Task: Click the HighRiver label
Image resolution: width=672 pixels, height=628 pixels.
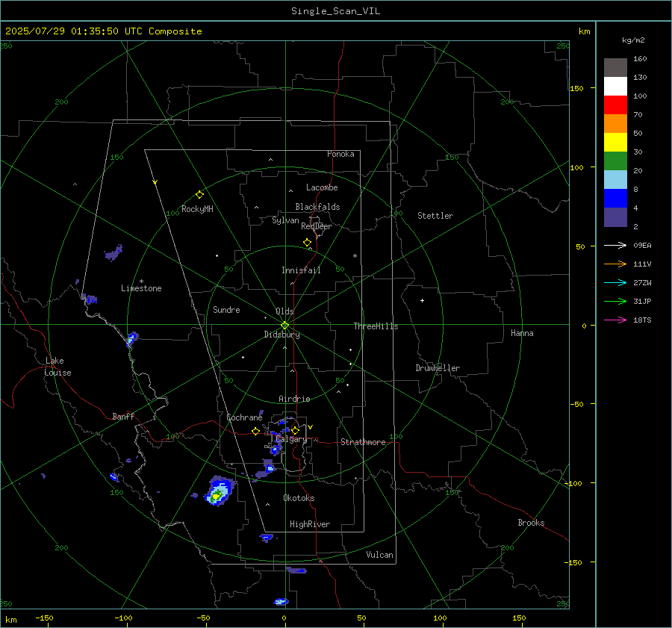Action: coord(310,524)
